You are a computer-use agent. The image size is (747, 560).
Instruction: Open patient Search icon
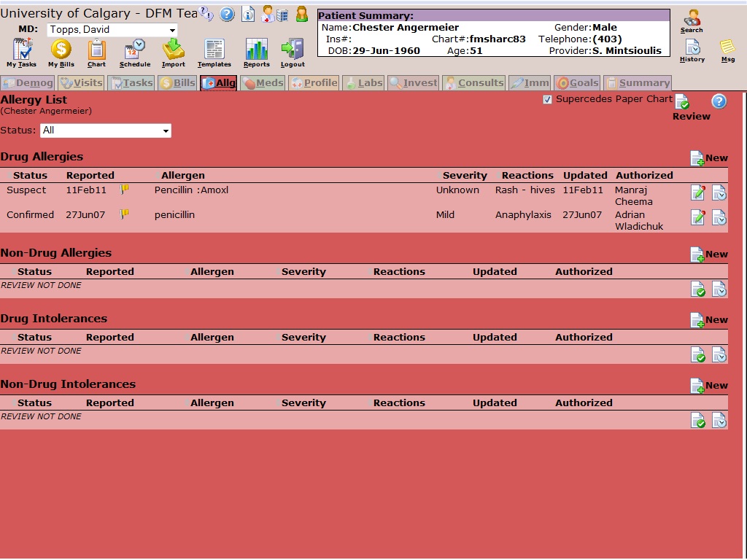point(692,20)
